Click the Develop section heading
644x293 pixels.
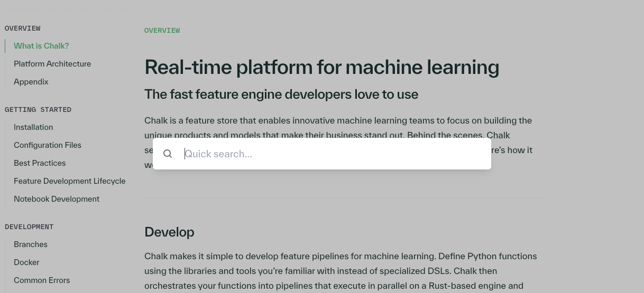(x=169, y=232)
